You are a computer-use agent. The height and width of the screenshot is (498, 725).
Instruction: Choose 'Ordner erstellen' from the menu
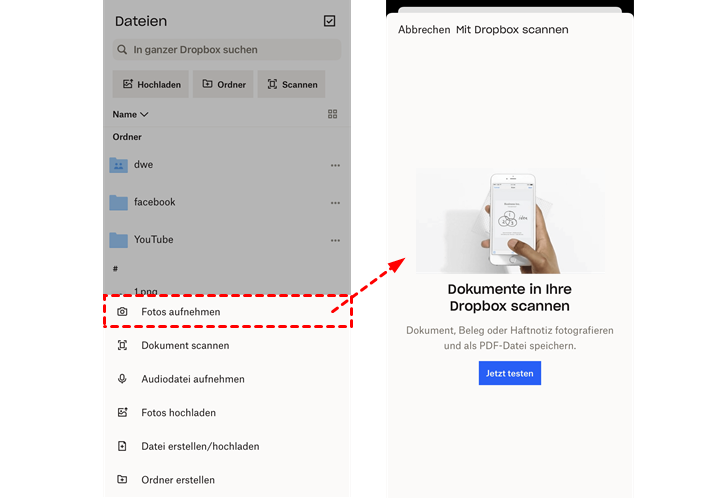coord(227,480)
